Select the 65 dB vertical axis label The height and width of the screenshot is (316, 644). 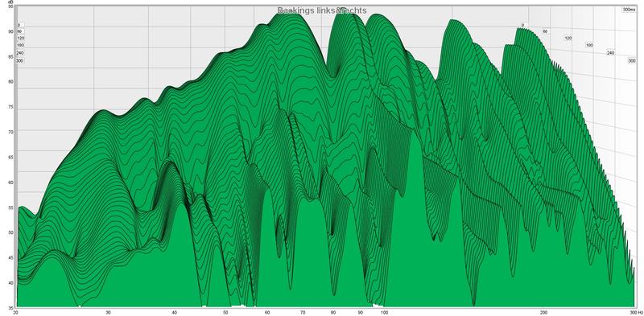[x=10, y=157]
